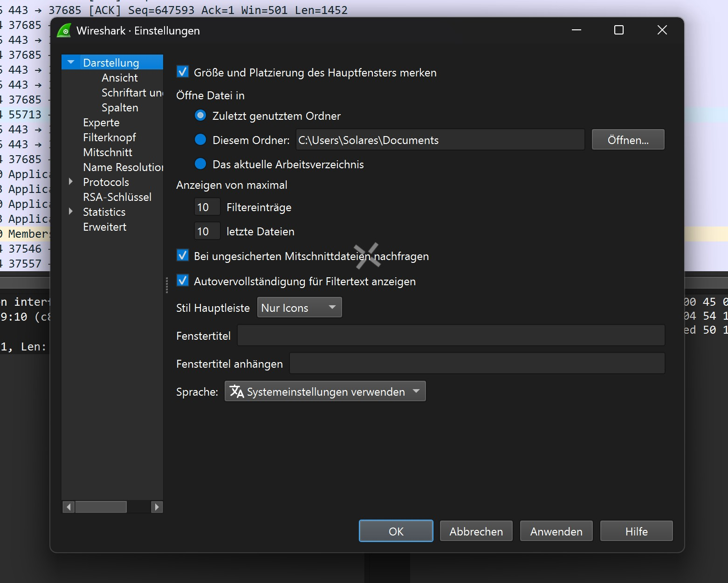This screenshot has height=583, width=728.
Task: Click the Wireshark fin icon in title bar
Action: 64,31
